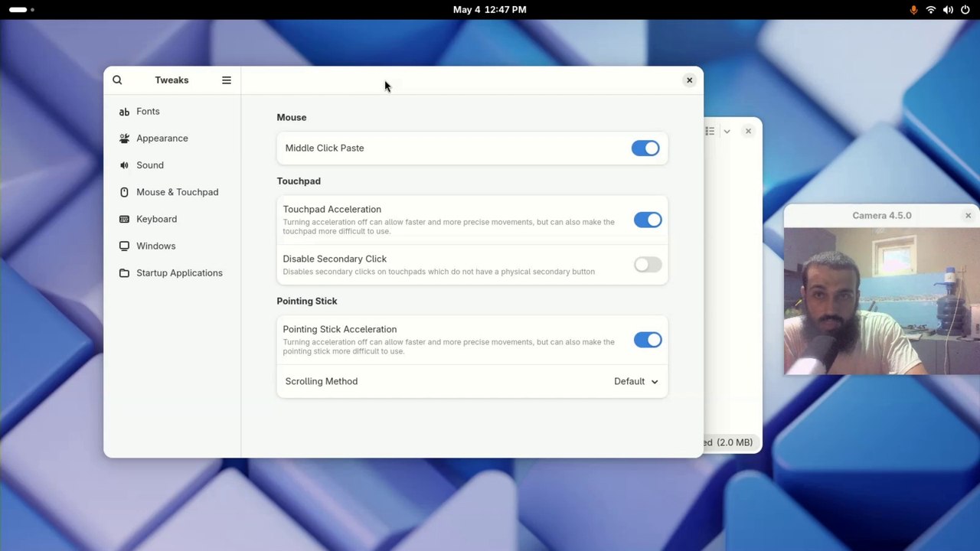Screen dimensions: 980x551
Task: Click the Camera preview video feed
Action: click(x=882, y=302)
